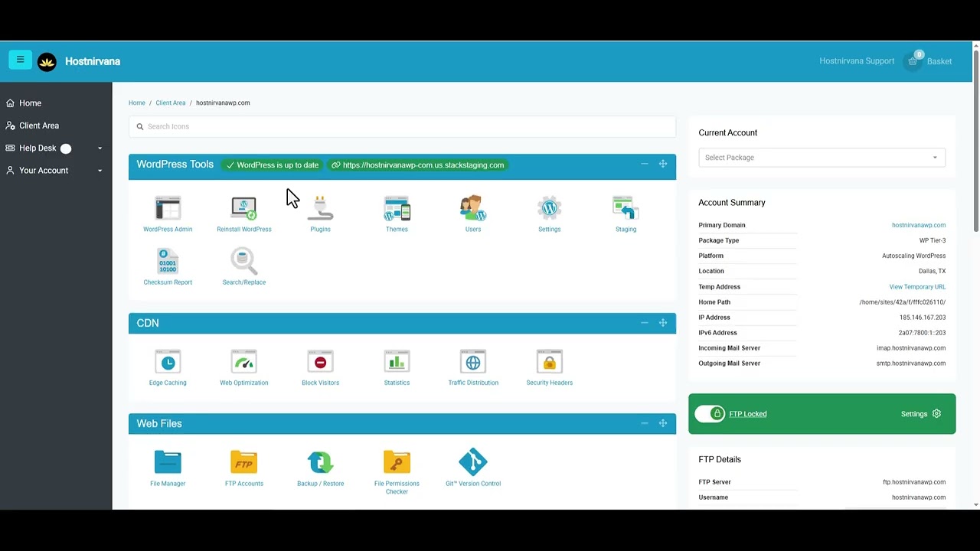Open the WordPress Users tool
The image size is (980, 551).
pyautogui.click(x=473, y=208)
